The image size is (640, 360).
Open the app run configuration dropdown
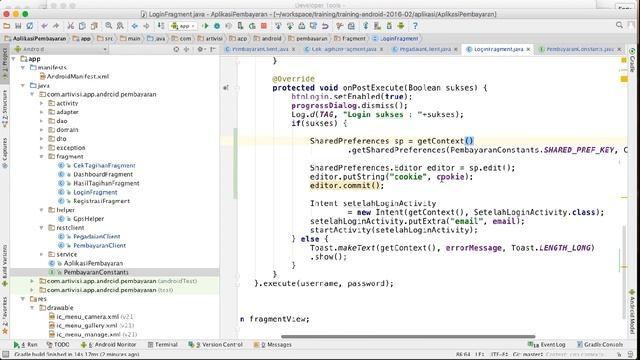(184, 26)
